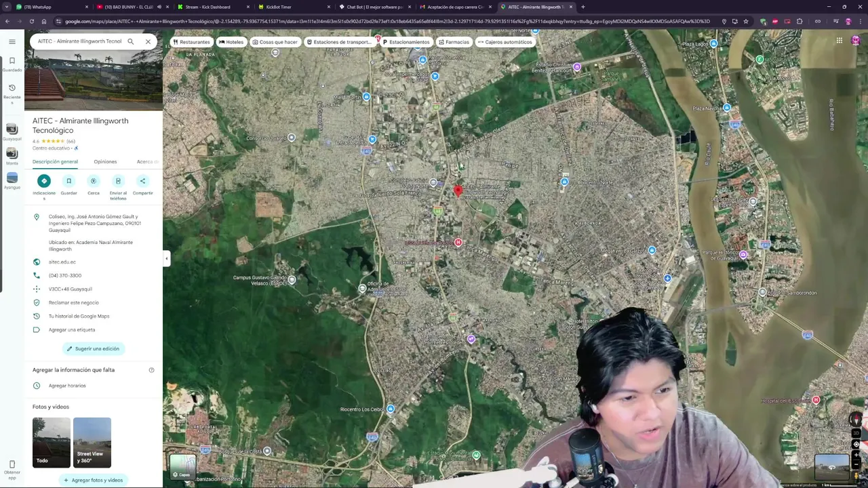This screenshot has height=488, width=868.
Task: Open the Guardado saved places sidebar item
Action: (x=12, y=64)
